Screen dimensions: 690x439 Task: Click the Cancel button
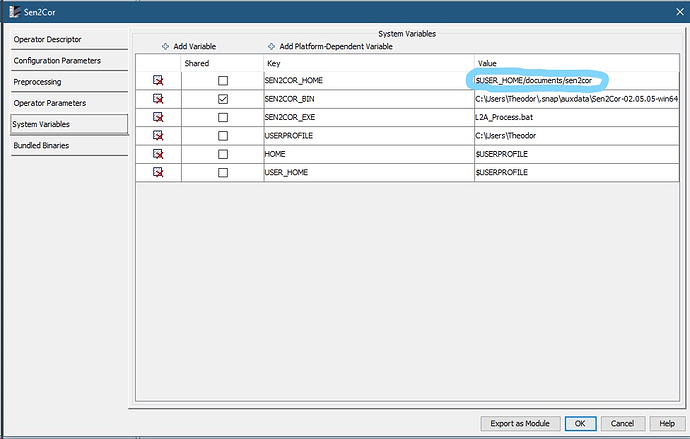click(x=623, y=424)
